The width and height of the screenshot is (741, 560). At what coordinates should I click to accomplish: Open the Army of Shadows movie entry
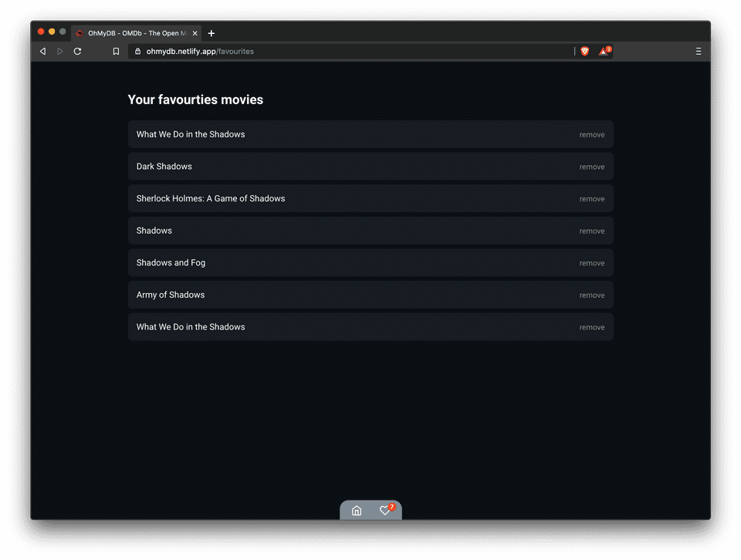(171, 295)
